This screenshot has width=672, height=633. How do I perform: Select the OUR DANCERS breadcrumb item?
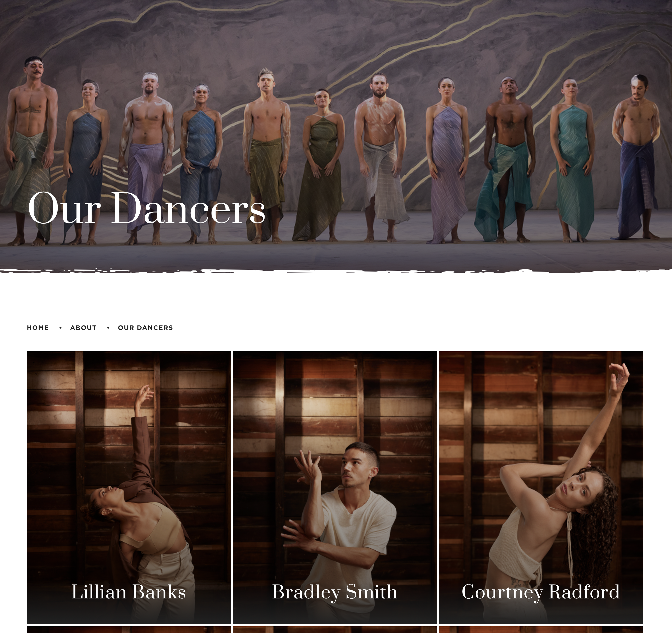[x=145, y=328]
